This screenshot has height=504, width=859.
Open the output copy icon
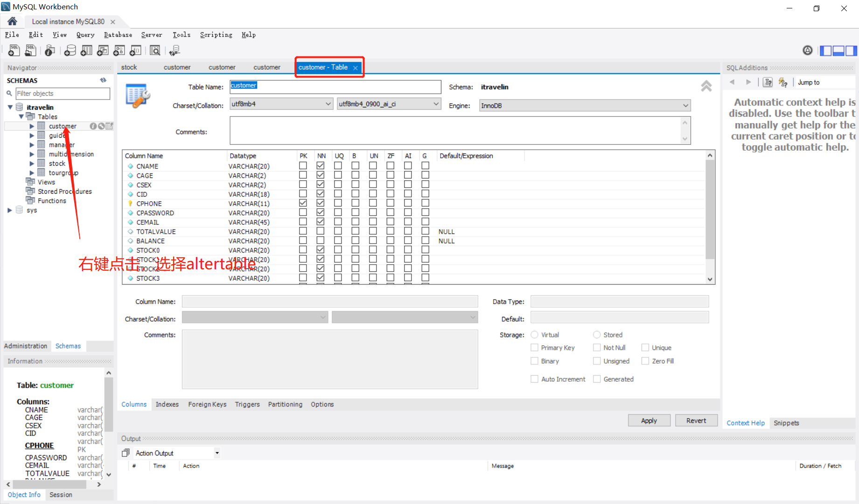click(x=126, y=453)
